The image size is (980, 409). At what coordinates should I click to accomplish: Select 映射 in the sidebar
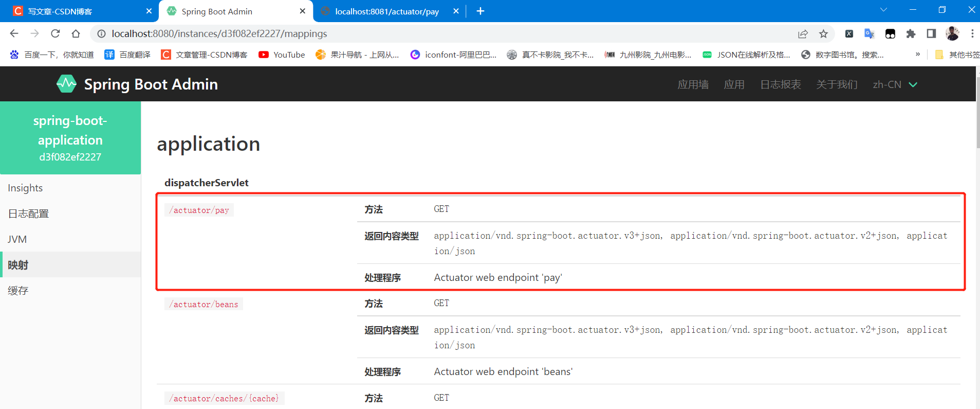pos(70,264)
